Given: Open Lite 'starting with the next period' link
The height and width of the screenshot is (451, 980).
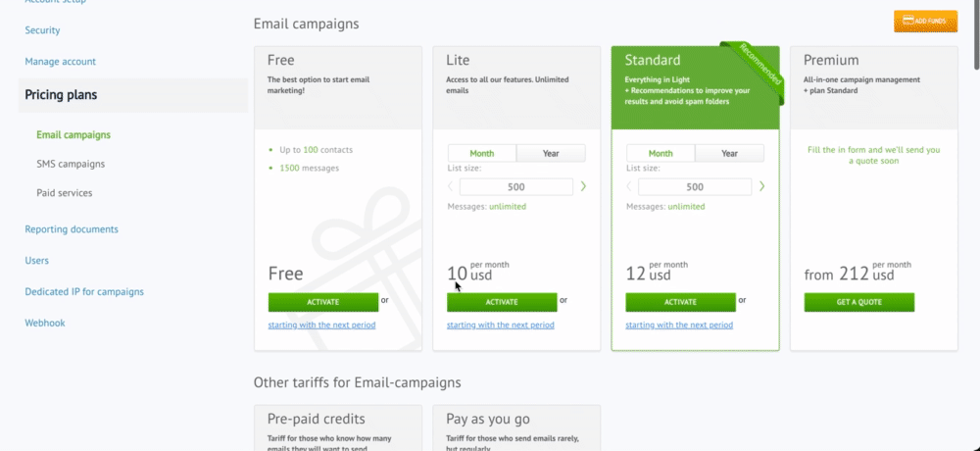Looking at the screenshot, I should tap(501, 326).
